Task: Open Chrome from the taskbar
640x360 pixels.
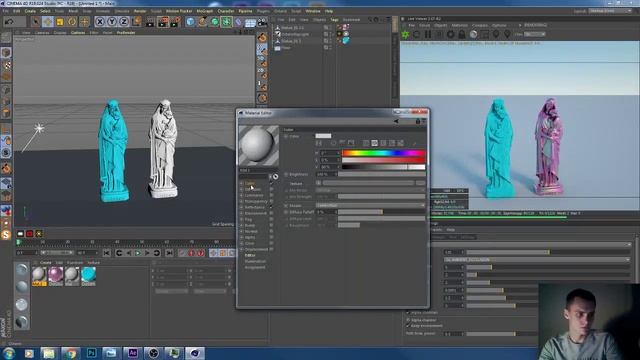Action: click(71, 353)
